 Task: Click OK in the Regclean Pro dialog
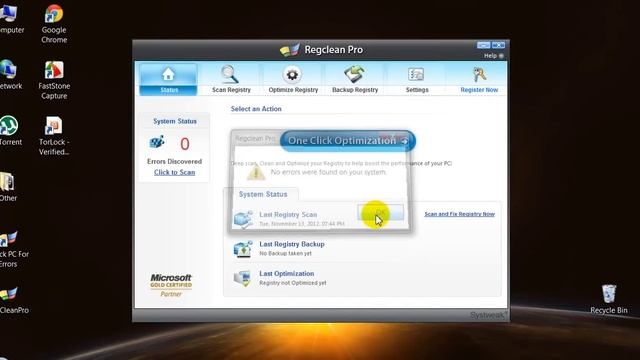coord(380,213)
